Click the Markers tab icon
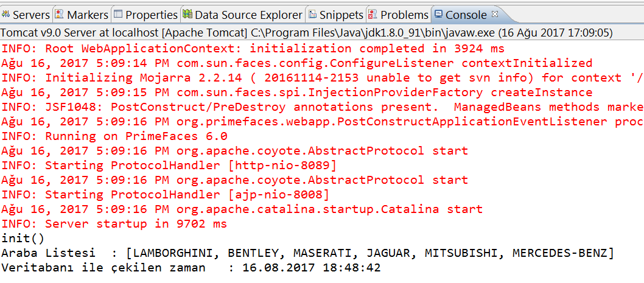 tap(60, 15)
